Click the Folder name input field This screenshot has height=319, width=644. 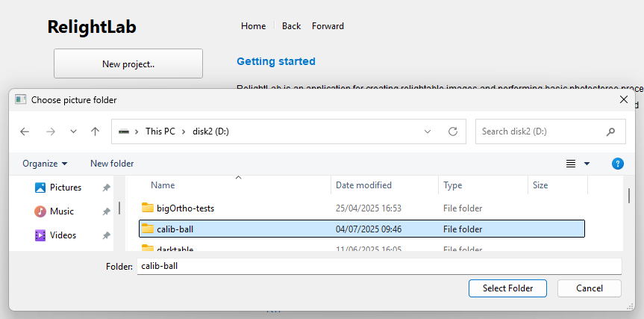point(379,266)
